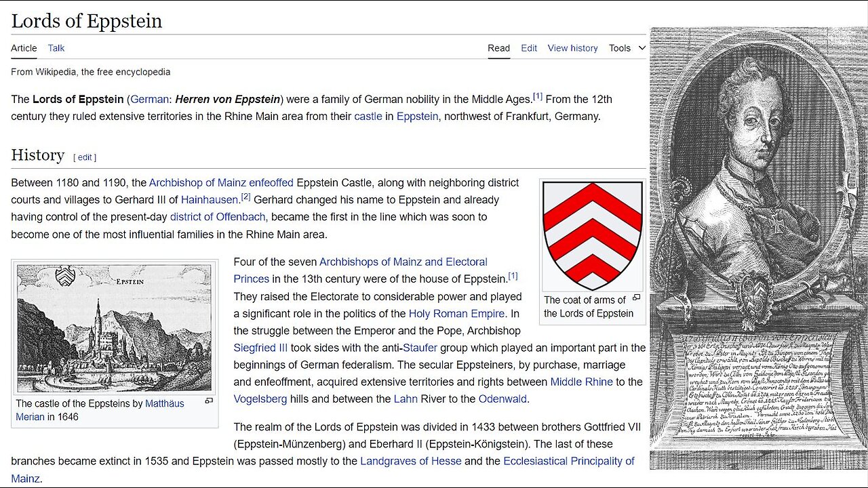Switch to the Talk tab
This screenshot has height=488, width=868.
point(56,48)
